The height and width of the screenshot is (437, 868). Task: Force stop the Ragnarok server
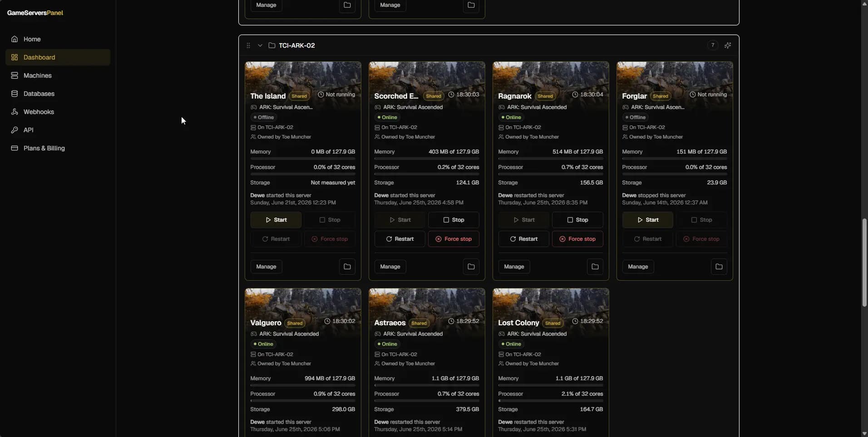tap(577, 239)
